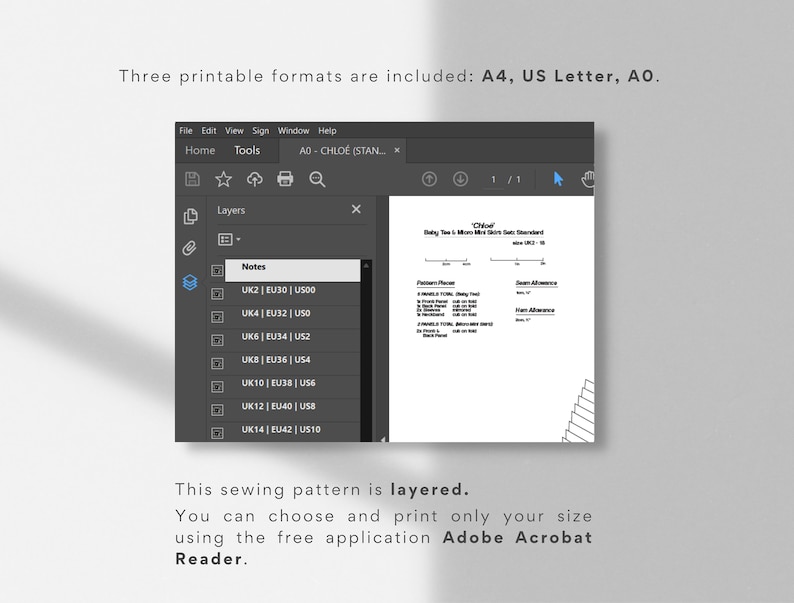This screenshot has height=603, width=794.
Task: Select the UK2 | EU30 | US00 layer name
Action: coord(279,290)
